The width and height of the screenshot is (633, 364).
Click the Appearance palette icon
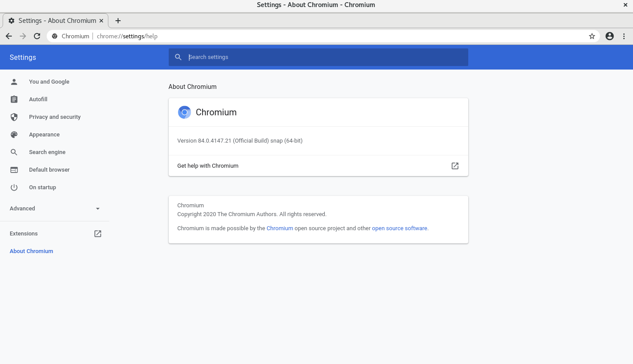coord(14,134)
